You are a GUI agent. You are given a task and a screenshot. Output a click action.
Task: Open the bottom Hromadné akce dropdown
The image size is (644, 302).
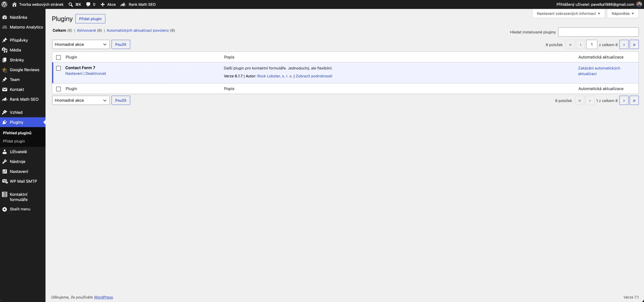[x=81, y=100]
